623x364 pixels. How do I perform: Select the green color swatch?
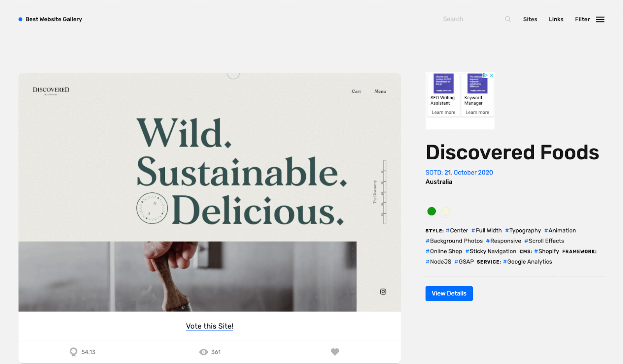tap(431, 211)
